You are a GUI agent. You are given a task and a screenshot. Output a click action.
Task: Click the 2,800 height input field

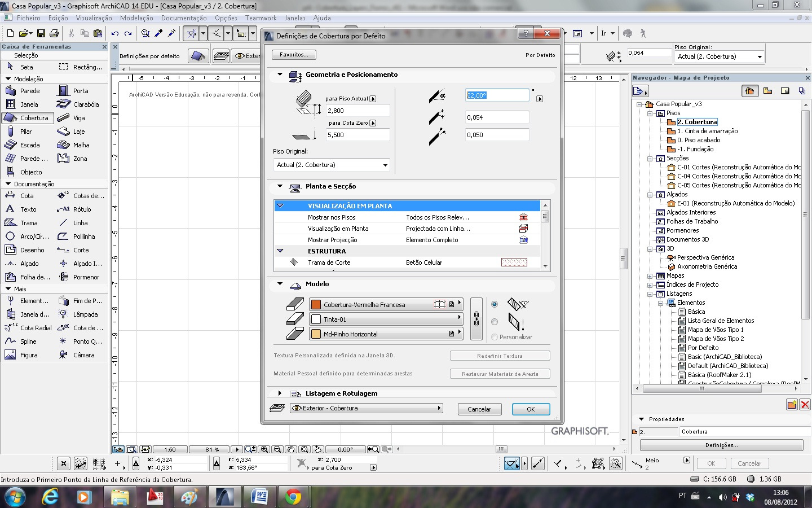358,111
